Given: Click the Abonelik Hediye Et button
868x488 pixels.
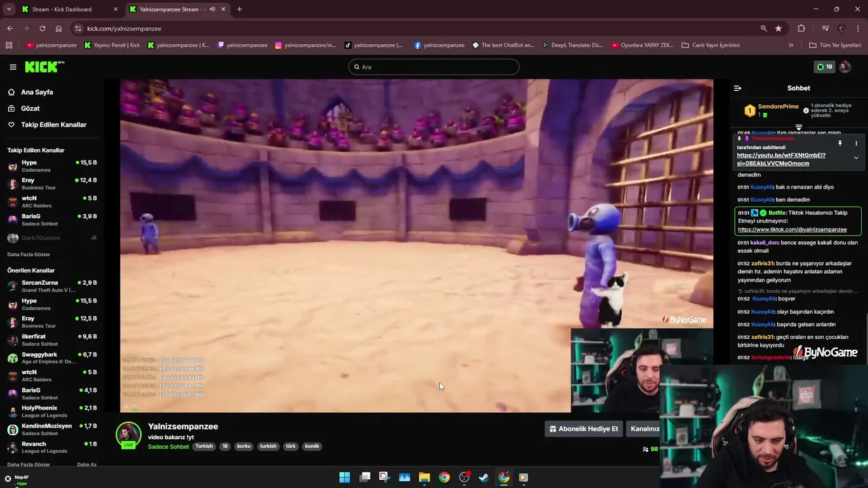Looking at the screenshot, I should [583, 428].
